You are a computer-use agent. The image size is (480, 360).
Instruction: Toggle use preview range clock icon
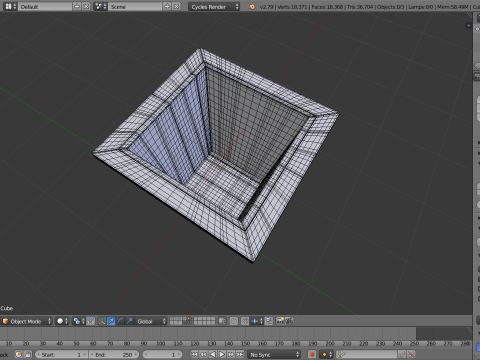19,354
